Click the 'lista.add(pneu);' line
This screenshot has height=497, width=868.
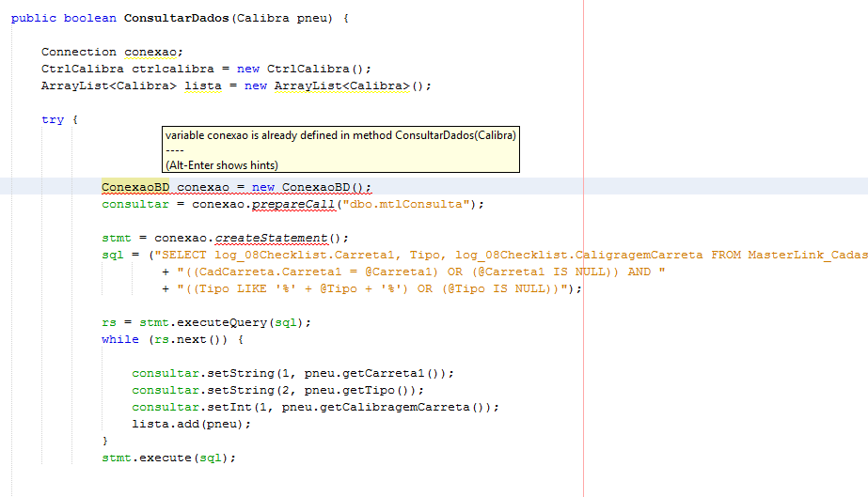(191, 425)
